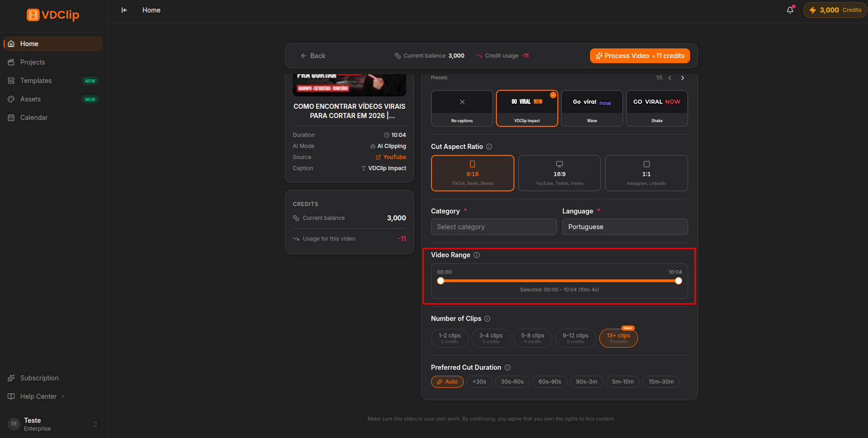
Task: Click the Calendar sidebar icon
Action: coord(11,118)
